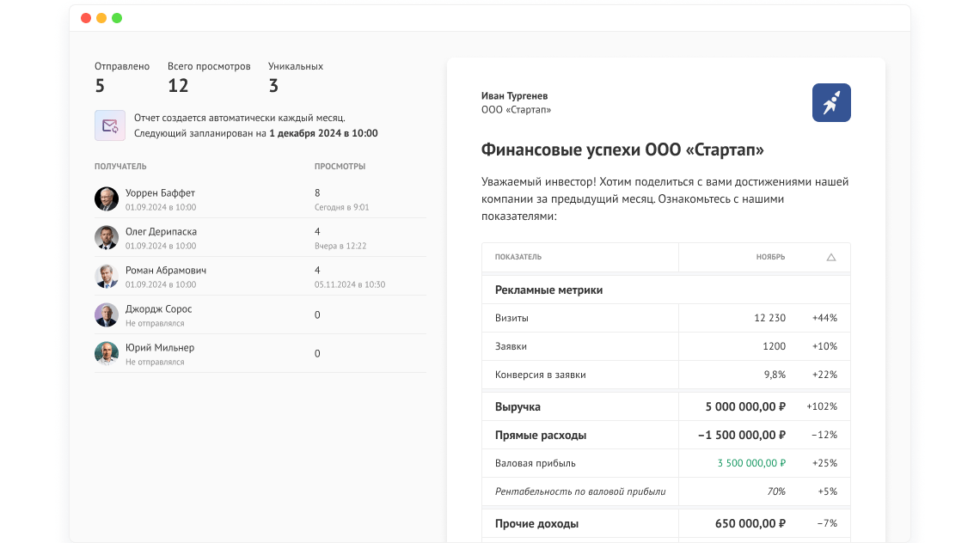Open Роман Абрамович avatar
This screenshot has height=543, width=980.
(107, 276)
